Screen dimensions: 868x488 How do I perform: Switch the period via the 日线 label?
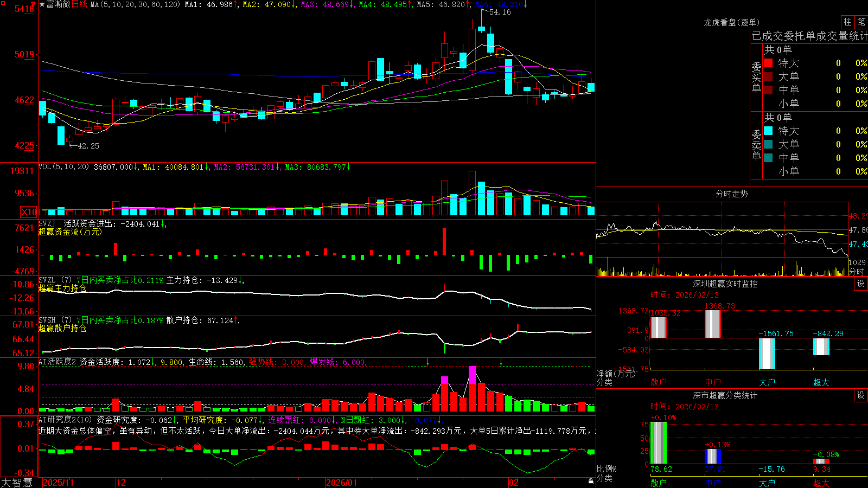point(79,4)
